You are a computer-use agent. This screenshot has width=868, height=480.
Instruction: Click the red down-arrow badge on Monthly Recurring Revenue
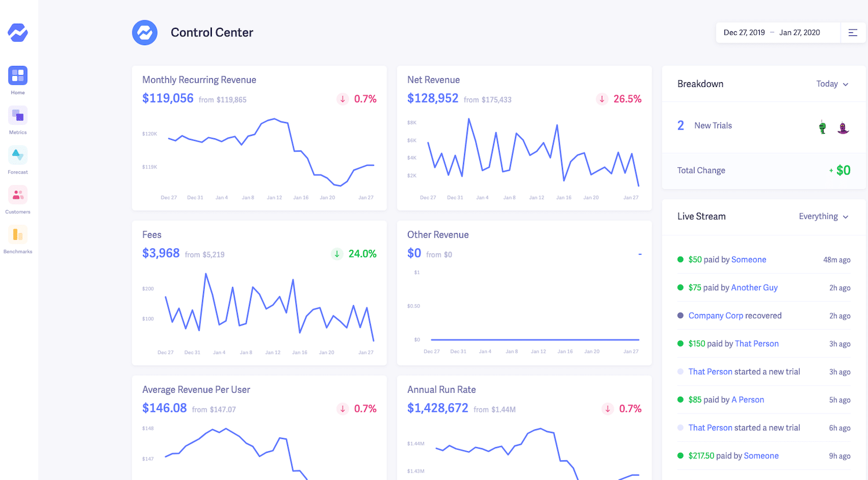[342, 99]
